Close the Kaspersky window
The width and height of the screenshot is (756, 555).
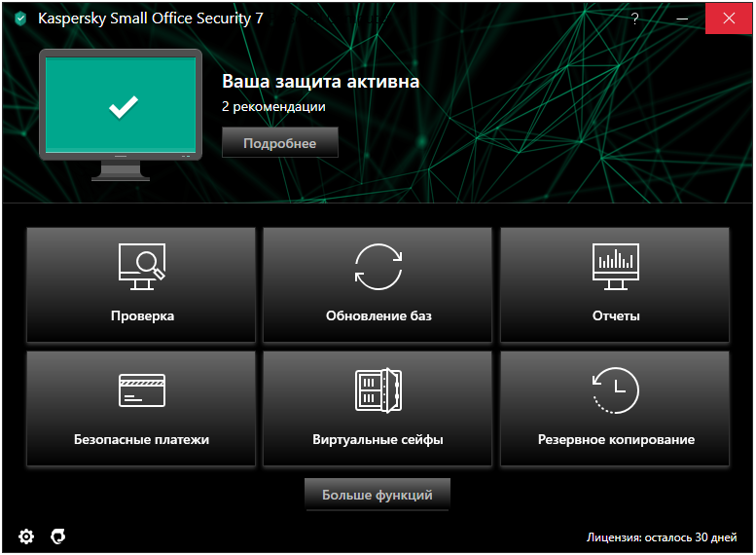729,18
